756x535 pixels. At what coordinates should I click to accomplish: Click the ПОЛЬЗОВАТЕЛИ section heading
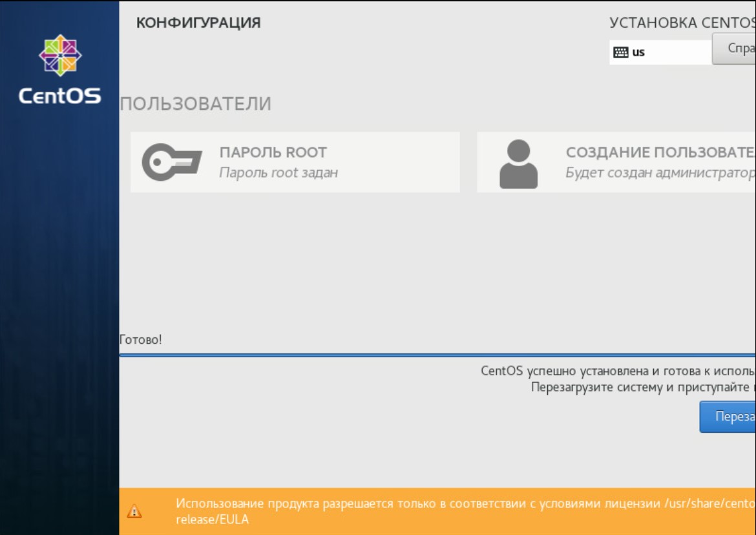(x=196, y=103)
